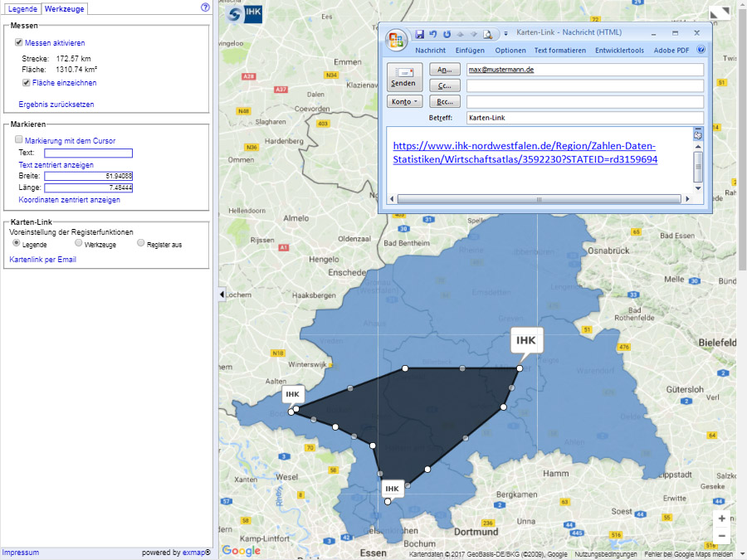Click the Senden envelope button
Image resolution: width=747 pixels, height=560 pixels.
coord(404,76)
